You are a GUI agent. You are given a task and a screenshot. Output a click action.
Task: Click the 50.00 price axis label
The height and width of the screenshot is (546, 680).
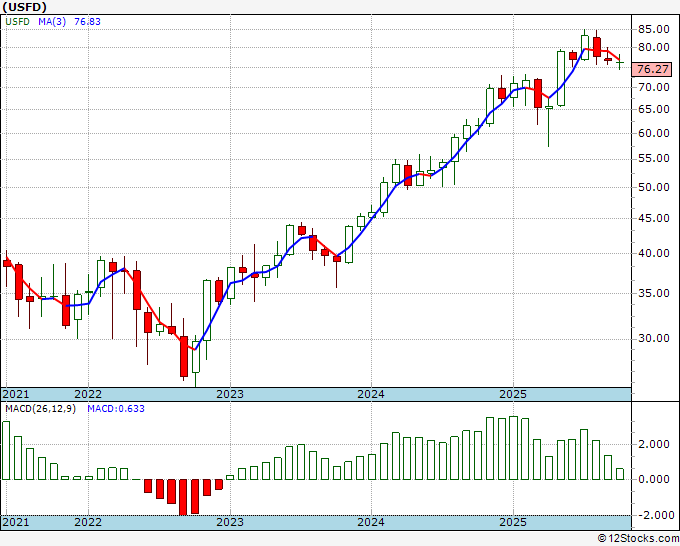tap(654, 187)
